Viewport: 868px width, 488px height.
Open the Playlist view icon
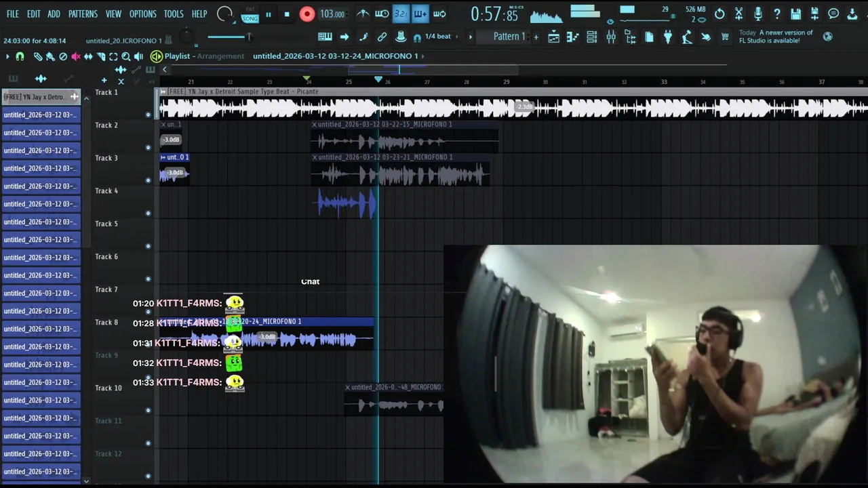pos(554,37)
